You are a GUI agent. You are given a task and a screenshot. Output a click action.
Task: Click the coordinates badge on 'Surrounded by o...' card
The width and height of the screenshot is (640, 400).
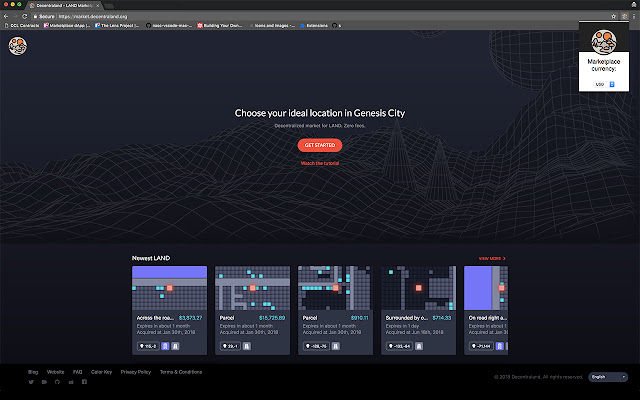coord(399,346)
